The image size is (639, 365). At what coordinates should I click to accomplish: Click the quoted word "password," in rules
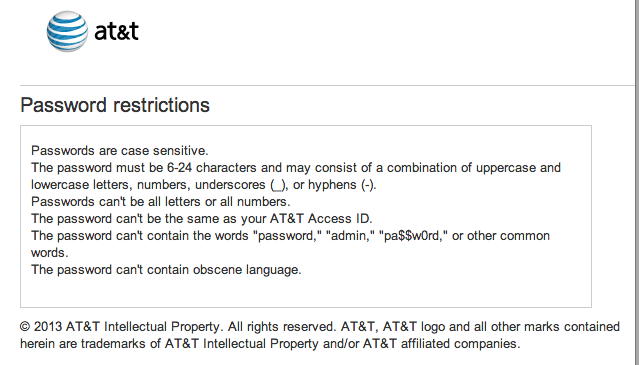point(287,236)
